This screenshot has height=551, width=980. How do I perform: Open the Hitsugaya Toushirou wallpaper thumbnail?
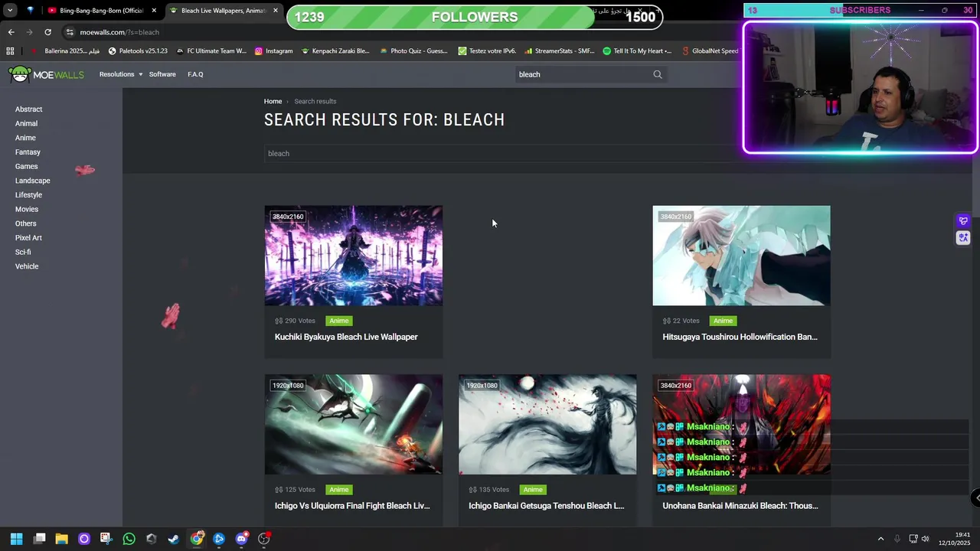click(x=741, y=256)
